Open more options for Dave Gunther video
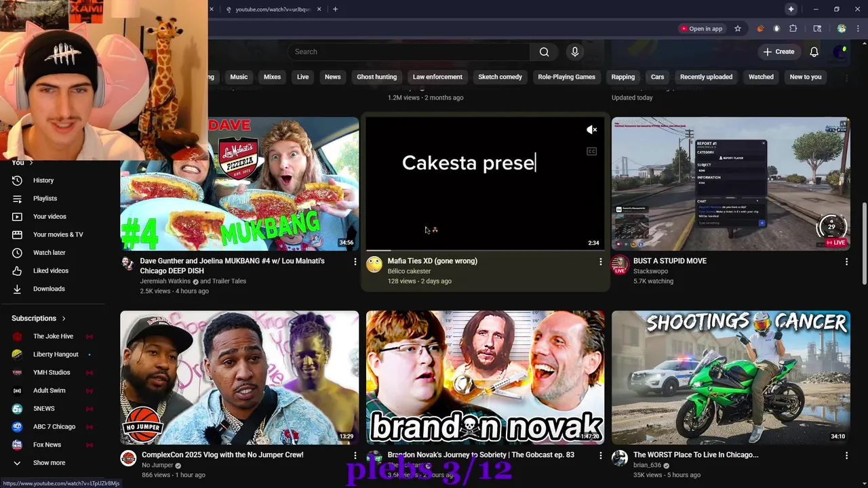 pos(355,262)
